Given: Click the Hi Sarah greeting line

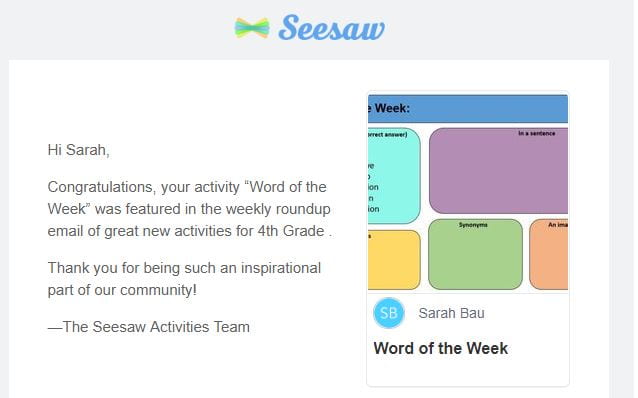Looking at the screenshot, I should pyautogui.click(x=79, y=150).
